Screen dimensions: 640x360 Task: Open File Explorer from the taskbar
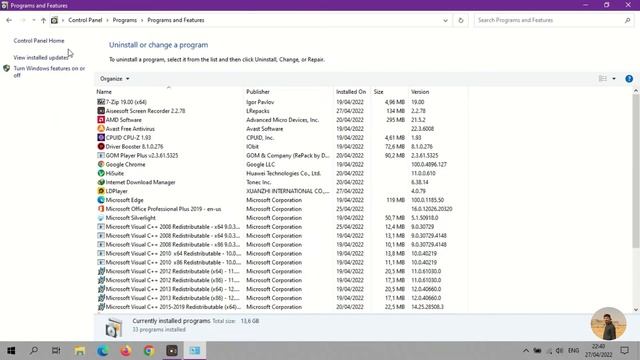80,350
